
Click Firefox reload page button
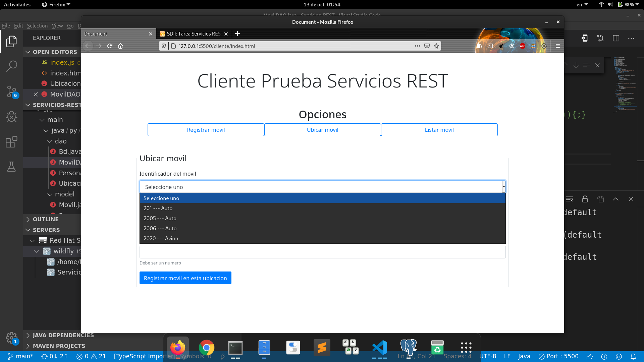pyautogui.click(x=110, y=46)
